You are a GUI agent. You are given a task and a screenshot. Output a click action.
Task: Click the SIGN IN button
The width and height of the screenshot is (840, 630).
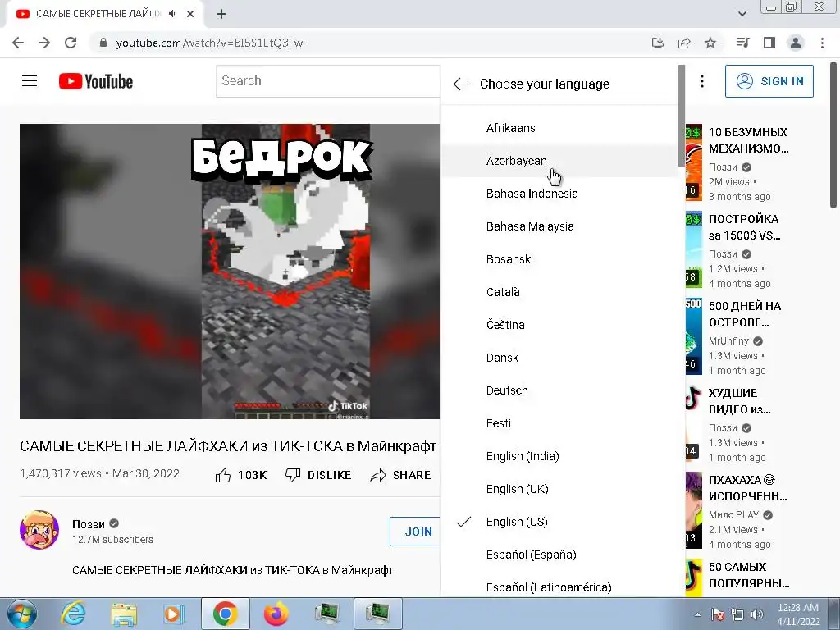pyautogui.click(x=769, y=81)
